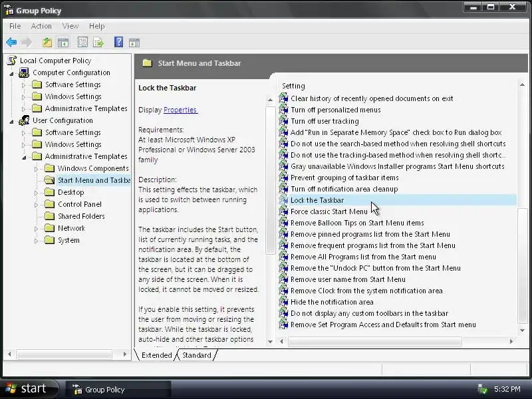Select Start Menu and Taskbar tree item
This screenshot has height=399, width=532.
click(94, 180)
